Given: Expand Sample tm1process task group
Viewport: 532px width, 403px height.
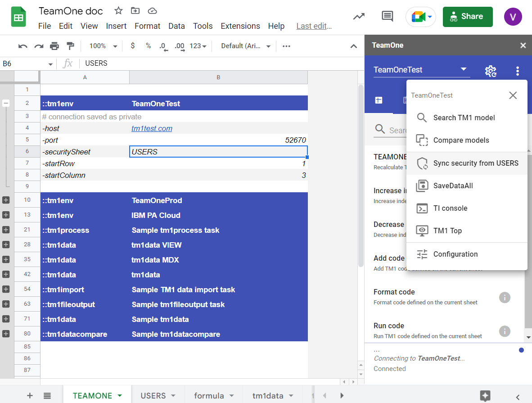Looking at the screenshot, I should (6, 230).
